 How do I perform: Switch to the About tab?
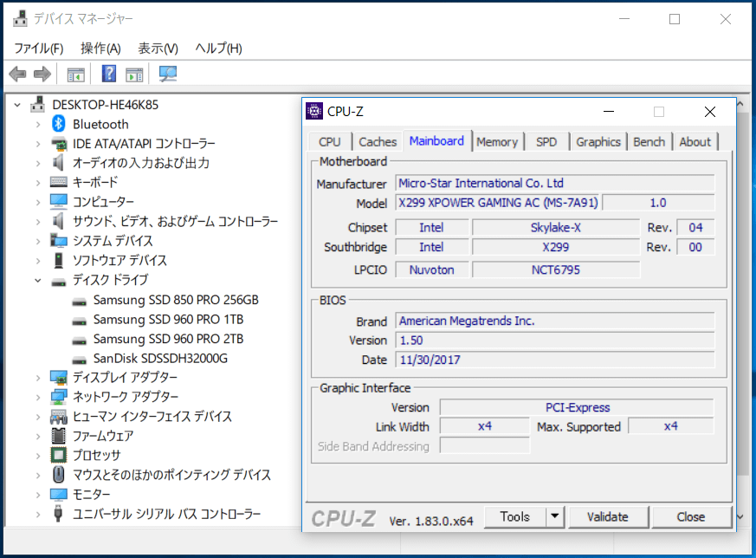(x=695, y=142)
